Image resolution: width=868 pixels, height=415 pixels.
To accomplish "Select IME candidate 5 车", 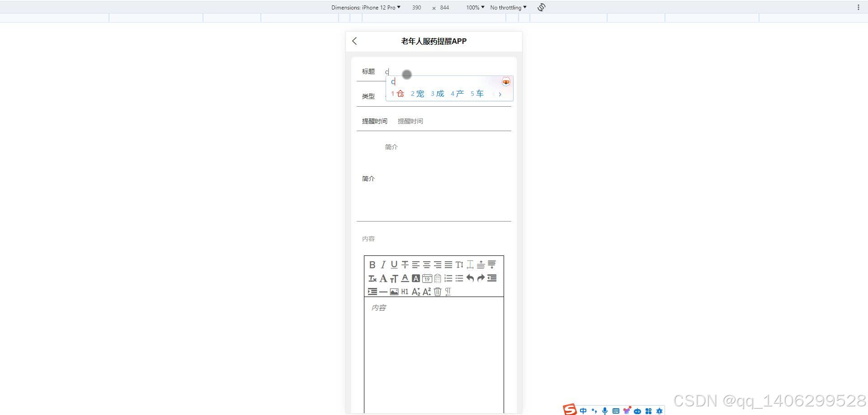I will point(477,94).
